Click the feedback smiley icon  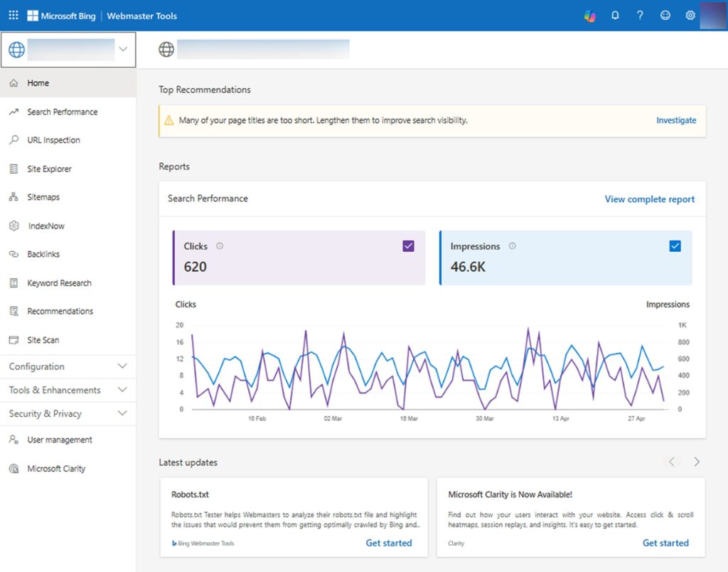pos(665,16)
